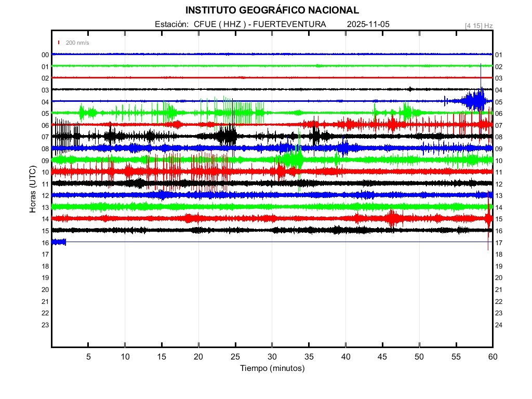
Task: Click the 60 minute tick label
Action: (492, 357)
